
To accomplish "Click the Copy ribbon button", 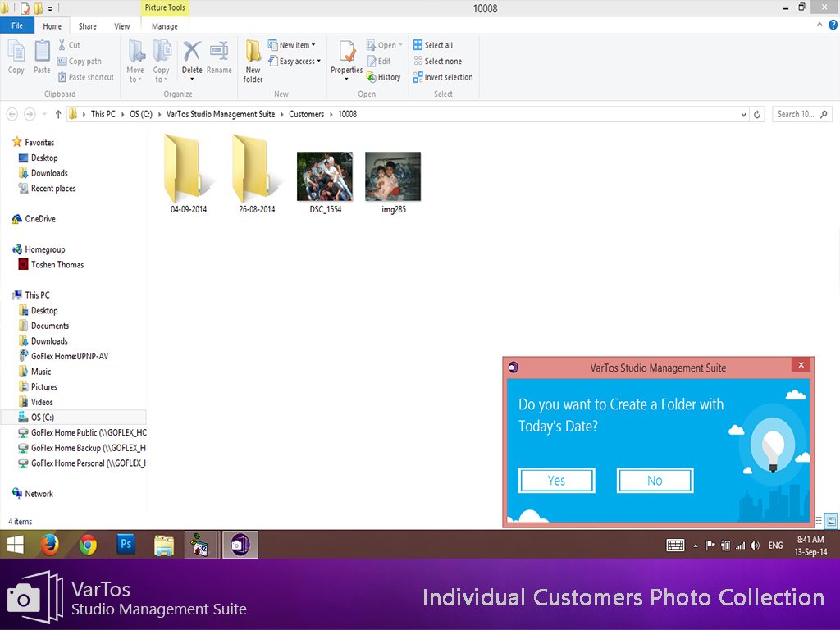I will pyautogui.click(x=16, y=57).
